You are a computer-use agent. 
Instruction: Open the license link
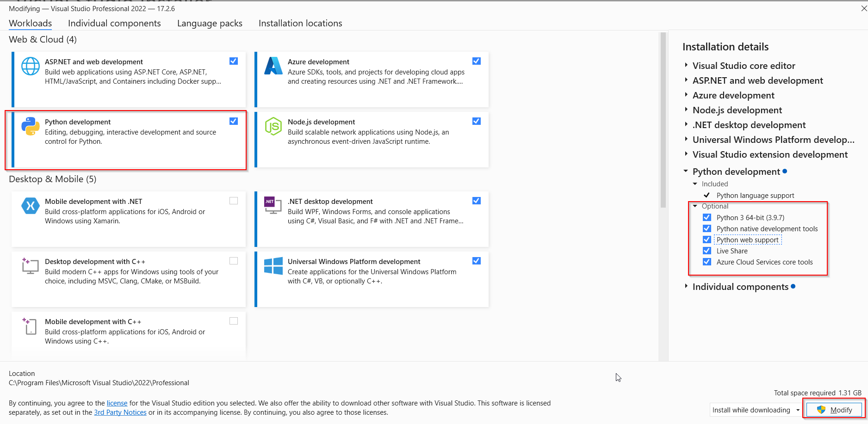click(x=117, y=403)
